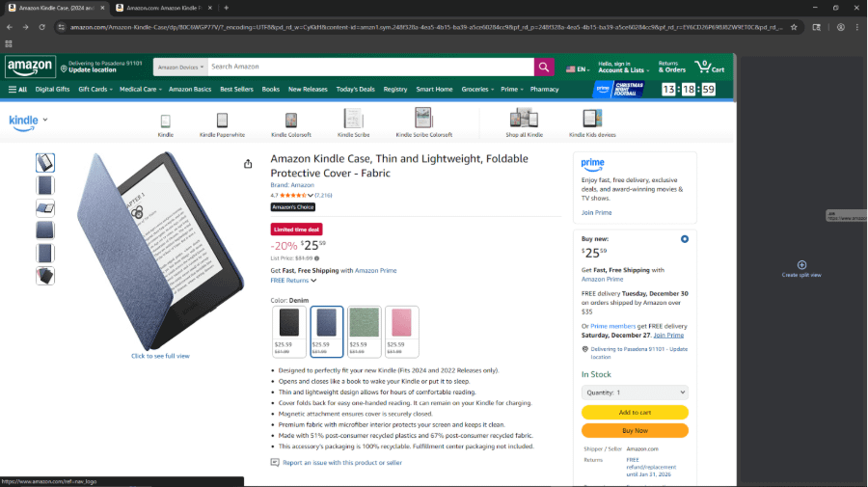Image resolution: width=868 pixels, height=487 pixels.
Task: Click the info icon beside List Price
Action: pyautogui.click(x=316, y=258)
